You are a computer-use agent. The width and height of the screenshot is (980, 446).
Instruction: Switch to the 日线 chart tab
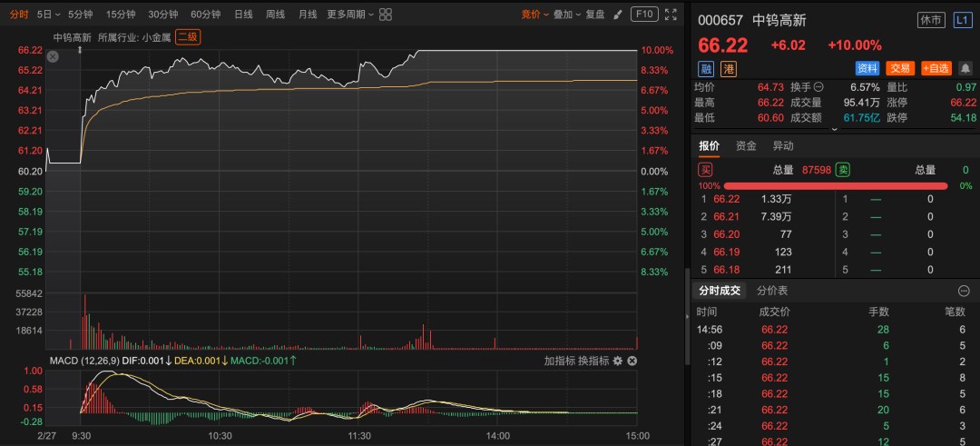pyautogui.click(x=243, y=15)
